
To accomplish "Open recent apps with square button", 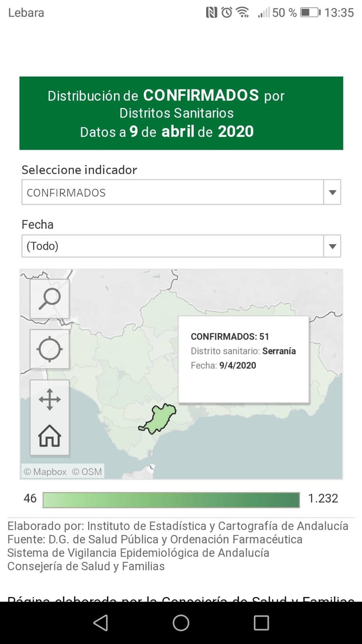I will (261, 623).
